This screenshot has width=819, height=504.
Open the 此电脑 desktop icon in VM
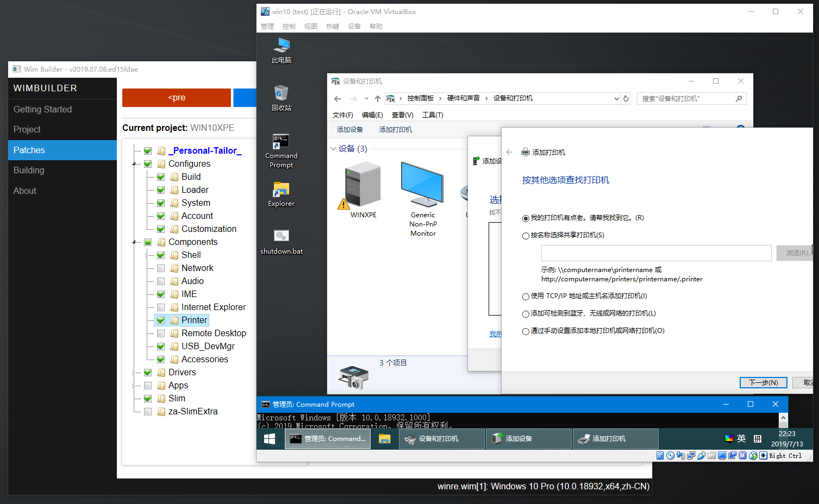(282, 51)
